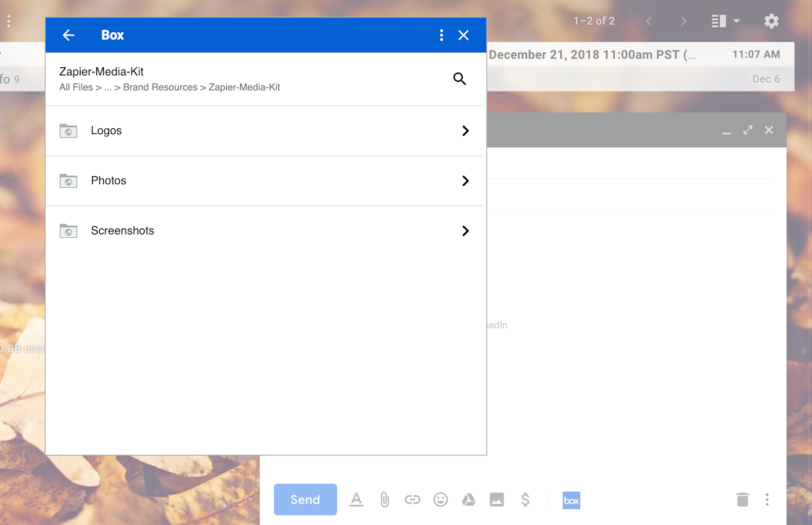Screen dimensions: 812x525
Task: Navigate to Brand Resources breadcrumb
Action: point(160,87)
